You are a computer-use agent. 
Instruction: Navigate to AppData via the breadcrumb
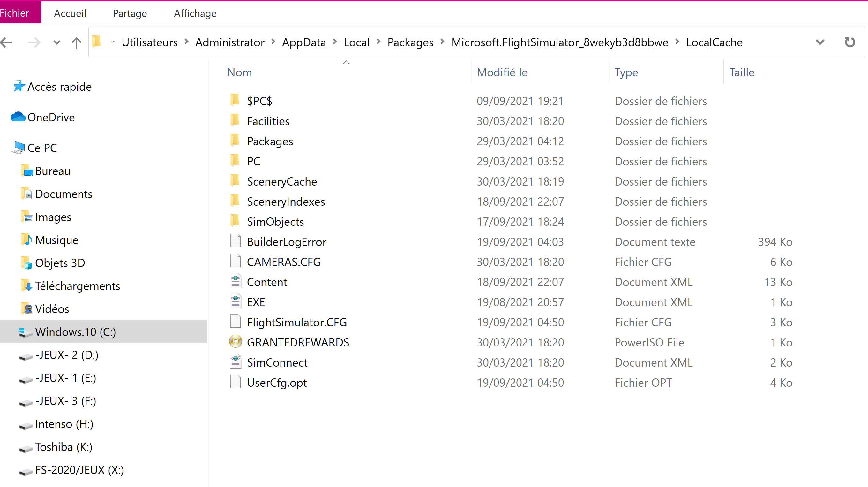pyautogui.click(x=303, y=42)
